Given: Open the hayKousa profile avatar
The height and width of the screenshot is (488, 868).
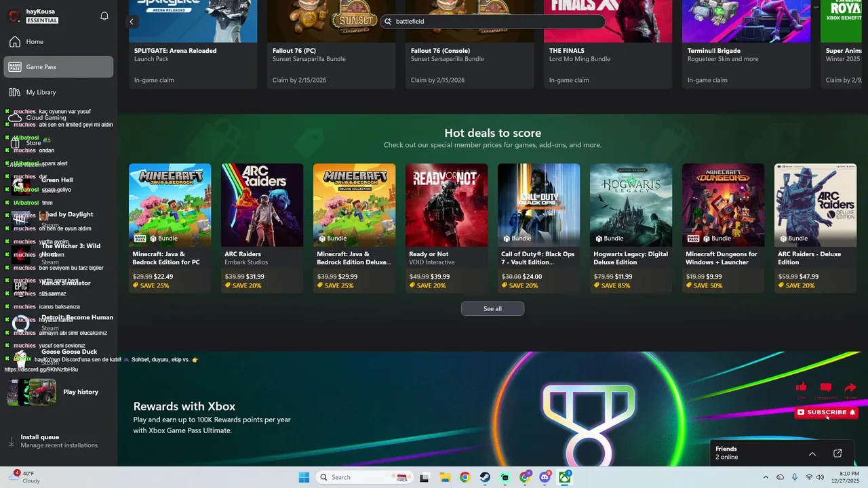Looking at the screenshot, I should (x=14, y=16).
